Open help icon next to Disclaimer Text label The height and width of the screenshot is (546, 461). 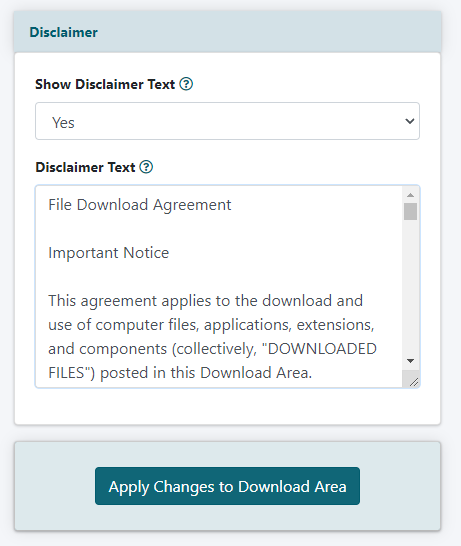coord(146,167)
